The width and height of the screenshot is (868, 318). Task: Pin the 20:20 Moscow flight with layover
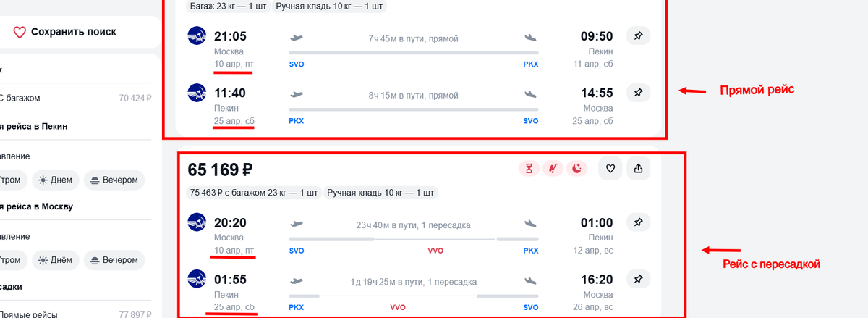point(638,222)
